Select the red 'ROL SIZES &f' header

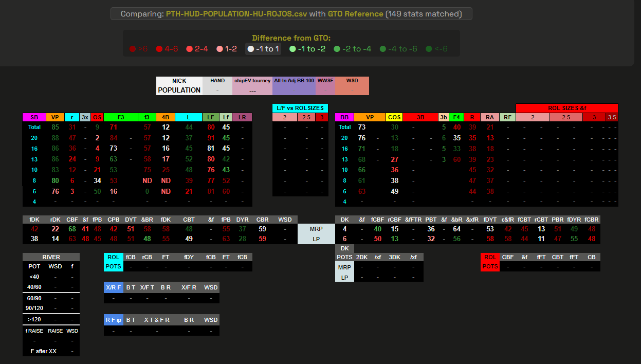[566, 108]
